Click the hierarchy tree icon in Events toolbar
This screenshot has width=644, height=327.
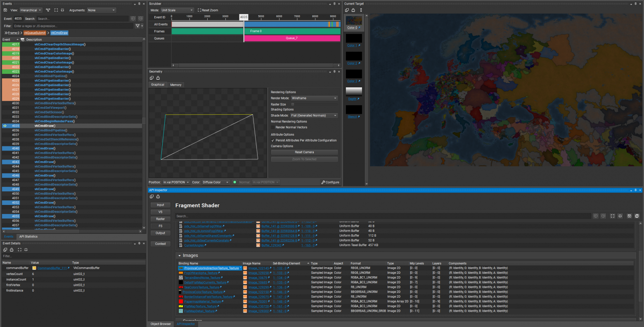pyautogui.click(x=48, y=10)
